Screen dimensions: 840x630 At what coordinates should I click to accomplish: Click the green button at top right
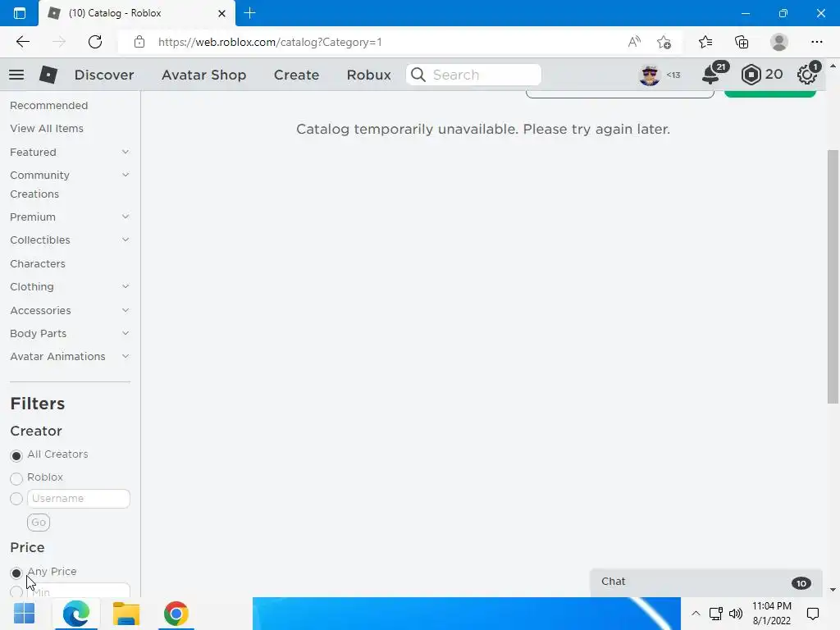click(769, 94)
